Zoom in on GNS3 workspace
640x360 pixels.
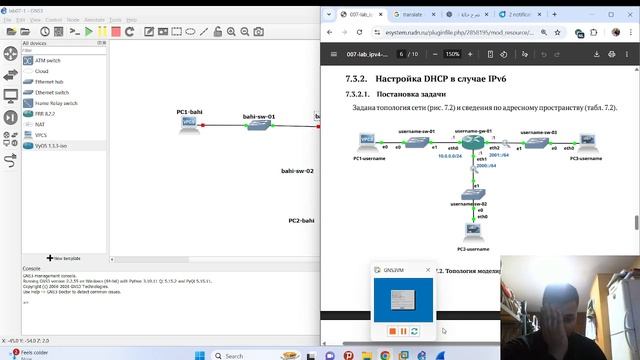pos(231,31)
